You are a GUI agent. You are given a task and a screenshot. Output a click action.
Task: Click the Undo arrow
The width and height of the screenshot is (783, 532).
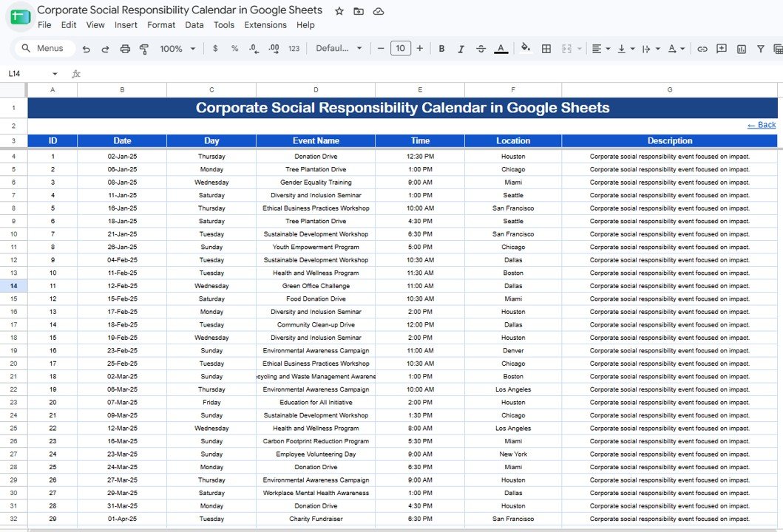tap(86, 49)
